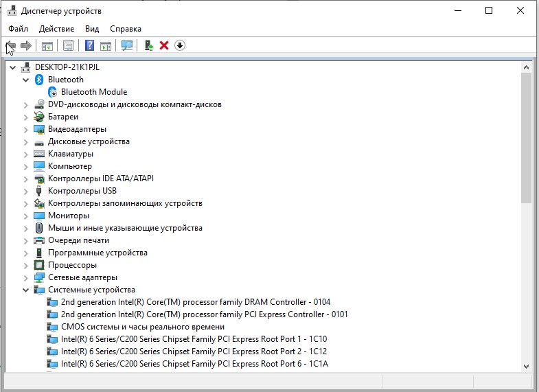Select Программные устройства category label
The image size is (539, 392).
point(98,253)
